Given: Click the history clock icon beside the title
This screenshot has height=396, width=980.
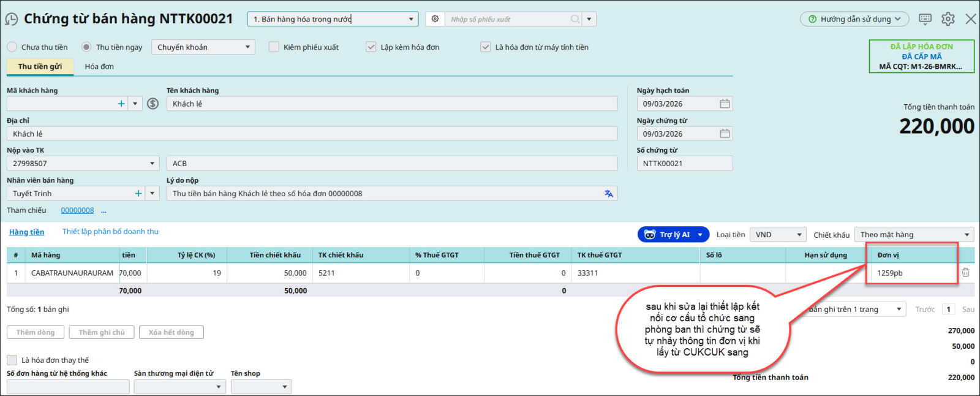Looking at the screenshot, I should (11, 19).
